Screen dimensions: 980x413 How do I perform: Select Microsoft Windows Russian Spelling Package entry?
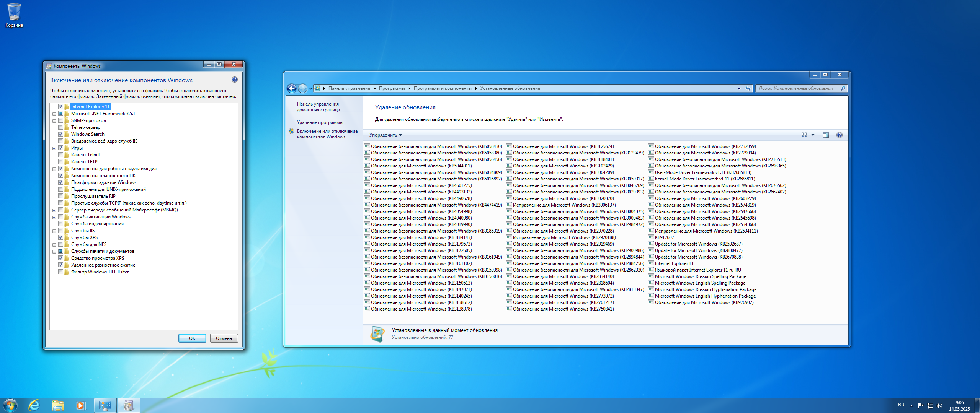coord(697,276)
